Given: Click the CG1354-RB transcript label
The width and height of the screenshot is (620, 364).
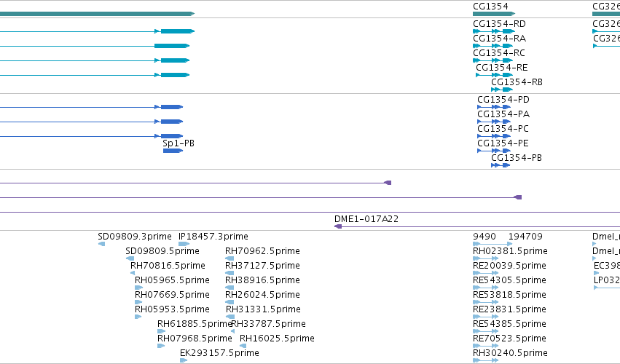Looking at the screenshot, I should point(517,82).
